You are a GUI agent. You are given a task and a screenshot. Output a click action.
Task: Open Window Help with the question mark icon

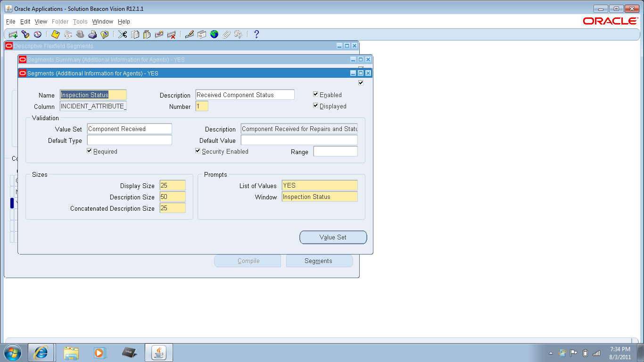click(256, 34)
